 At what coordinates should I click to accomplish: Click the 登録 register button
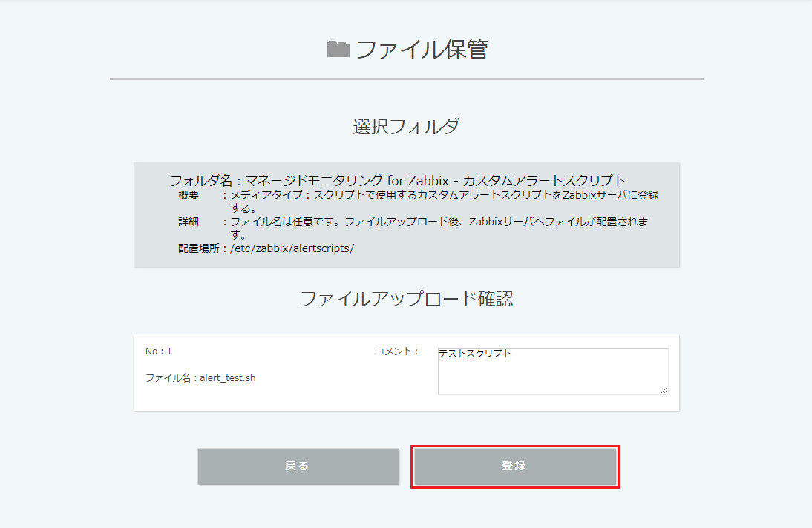point(515,466)
